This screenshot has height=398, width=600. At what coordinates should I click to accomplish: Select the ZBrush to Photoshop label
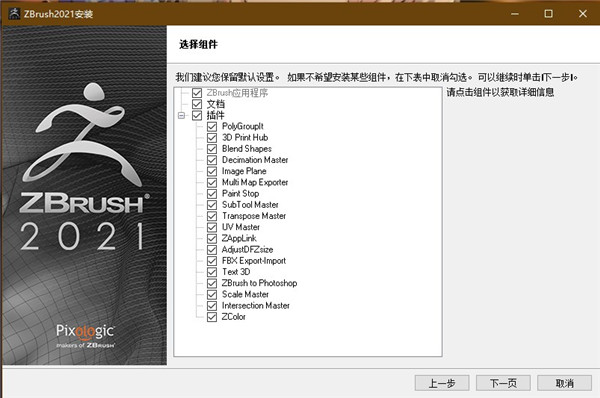(259, 283)
